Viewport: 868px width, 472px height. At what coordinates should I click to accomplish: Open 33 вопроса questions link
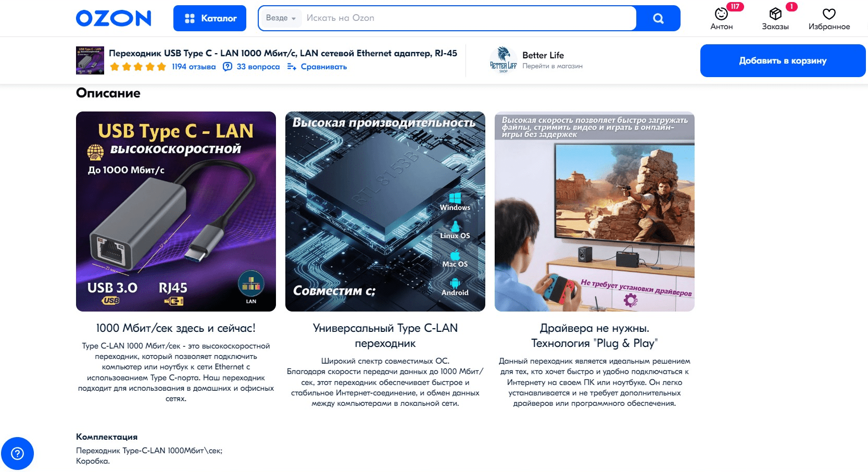point(251,67)
